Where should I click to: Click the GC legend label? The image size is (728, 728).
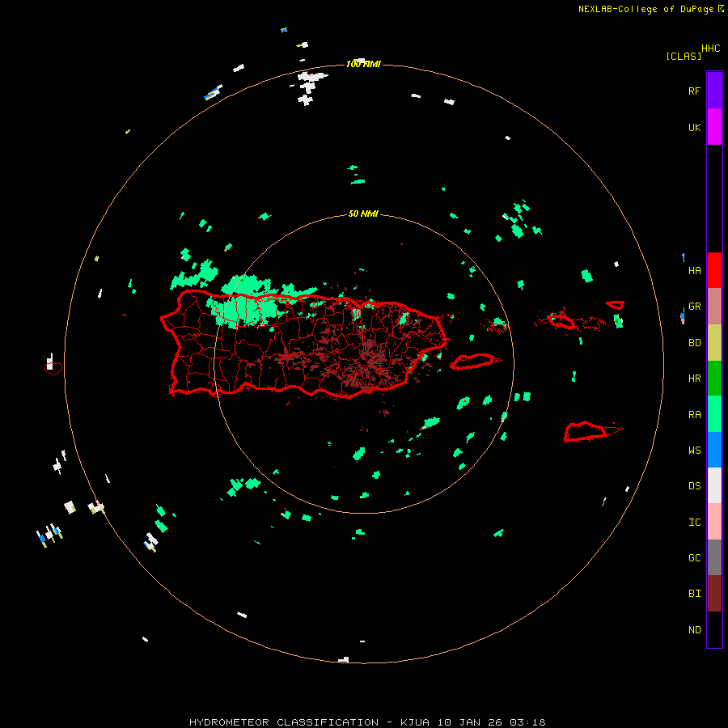694,558
